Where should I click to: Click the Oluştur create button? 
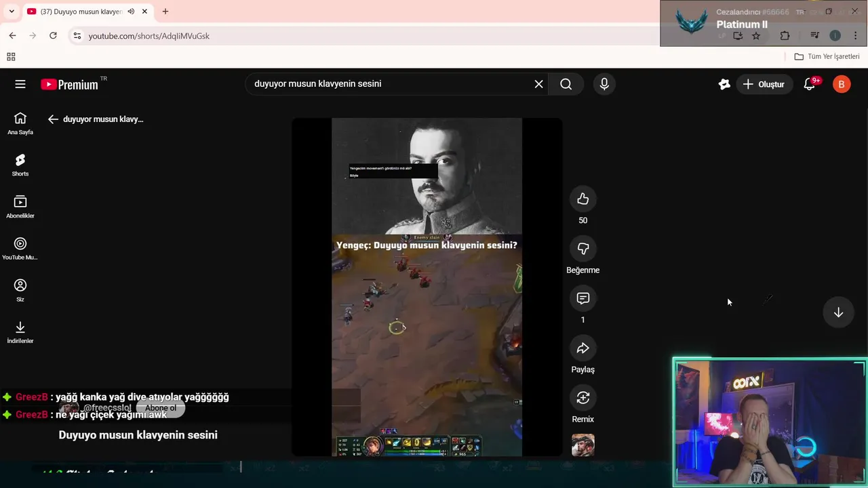click(764, 84)
